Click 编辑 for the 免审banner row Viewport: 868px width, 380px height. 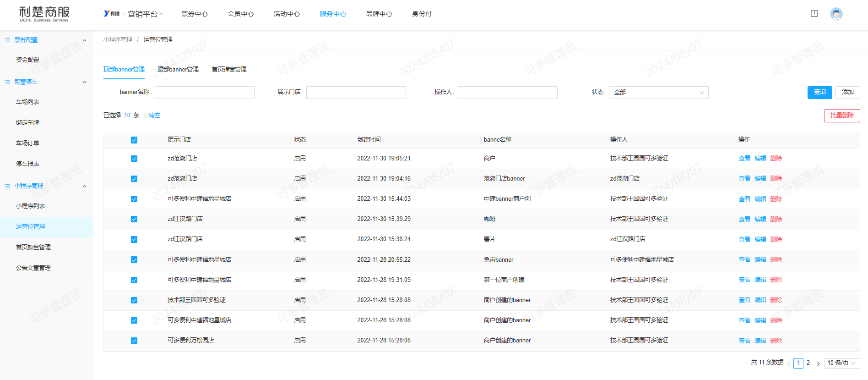point(760,260)
